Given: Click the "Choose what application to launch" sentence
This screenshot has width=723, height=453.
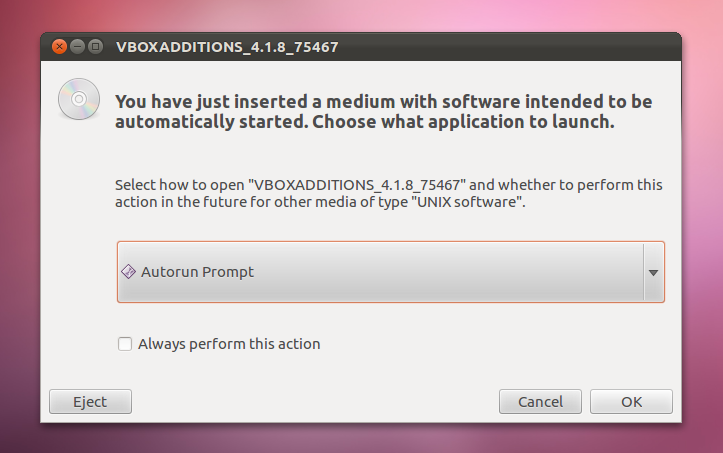Looking at the screenshot, I should (x=463, y=122).
